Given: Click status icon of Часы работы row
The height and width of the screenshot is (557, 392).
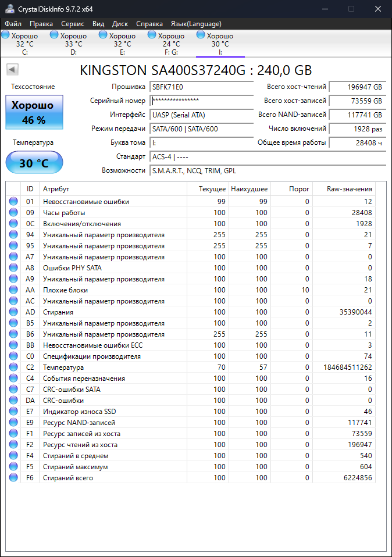Looking at the screenshot, I should pyautogui.click(x=13, y=212).
